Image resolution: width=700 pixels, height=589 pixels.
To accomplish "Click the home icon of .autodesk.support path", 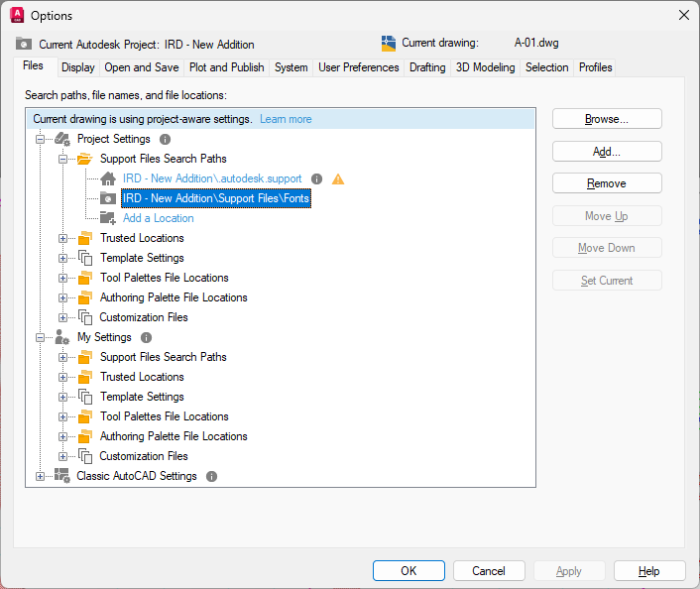I will (108, 178).
